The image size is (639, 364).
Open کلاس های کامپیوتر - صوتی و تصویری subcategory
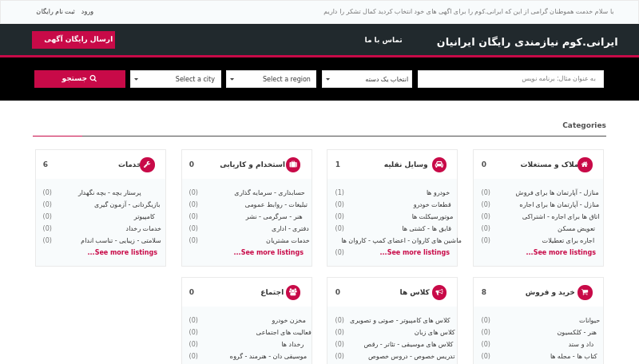pos(400,320)
